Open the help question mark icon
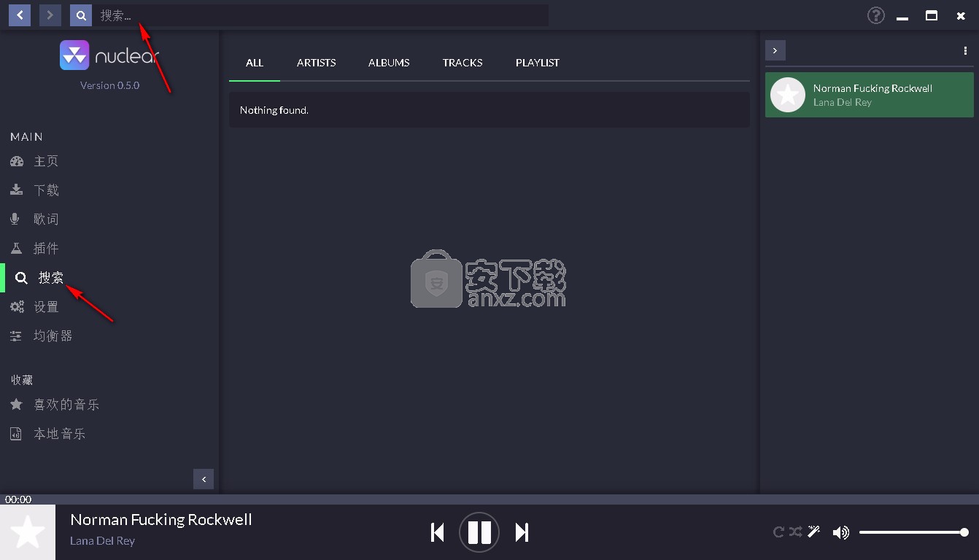This screenshot has width=979, height=560. 875,15
